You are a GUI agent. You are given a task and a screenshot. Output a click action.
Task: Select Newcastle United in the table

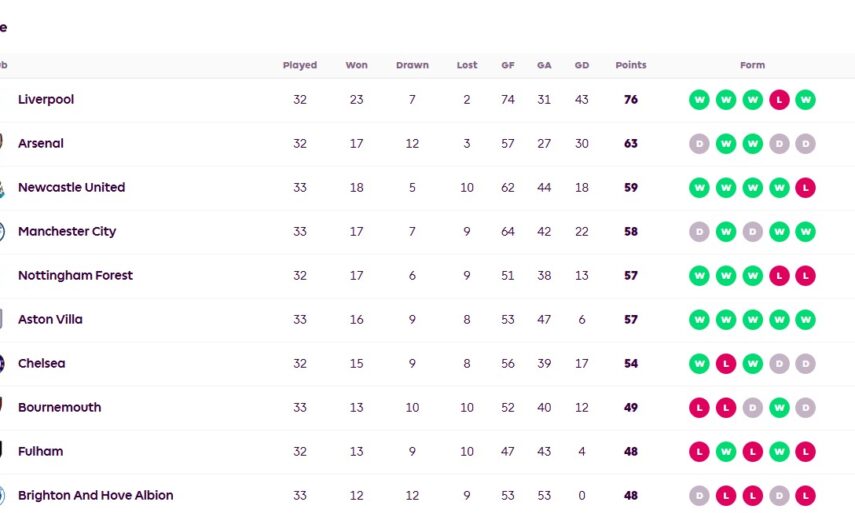click(71, 188)
